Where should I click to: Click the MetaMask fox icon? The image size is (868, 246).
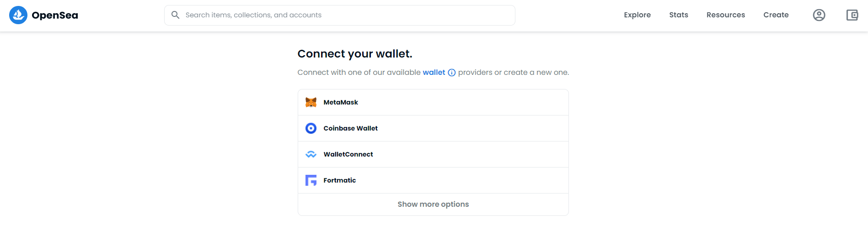tap(311, 102)
